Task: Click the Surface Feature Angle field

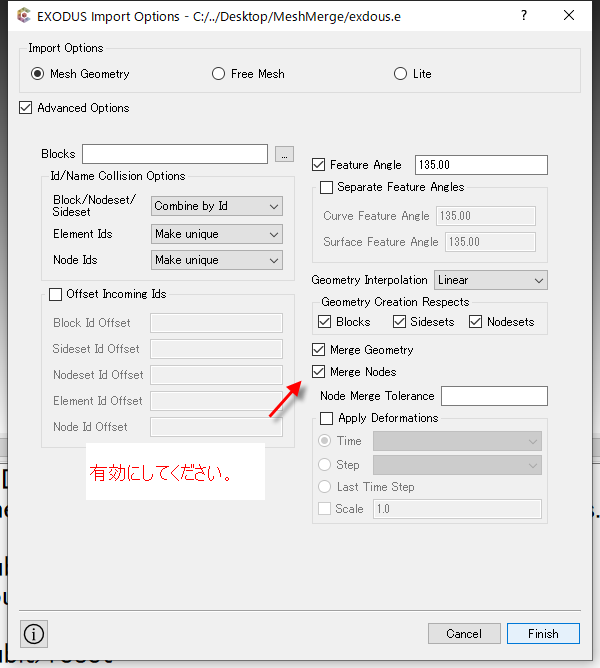Action: [x=490, y=242]
